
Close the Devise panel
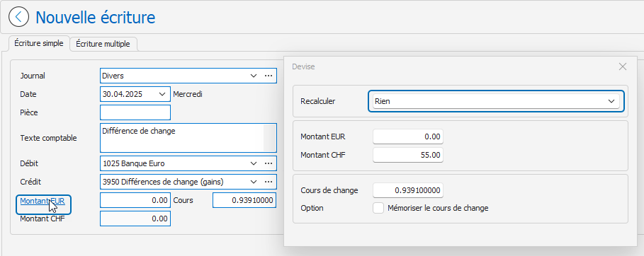623,66
